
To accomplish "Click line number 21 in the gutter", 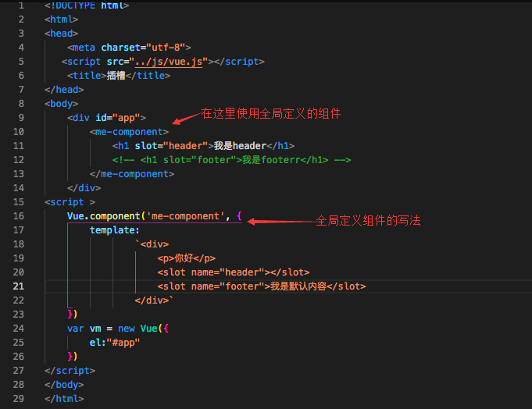I will pos(18,286).
